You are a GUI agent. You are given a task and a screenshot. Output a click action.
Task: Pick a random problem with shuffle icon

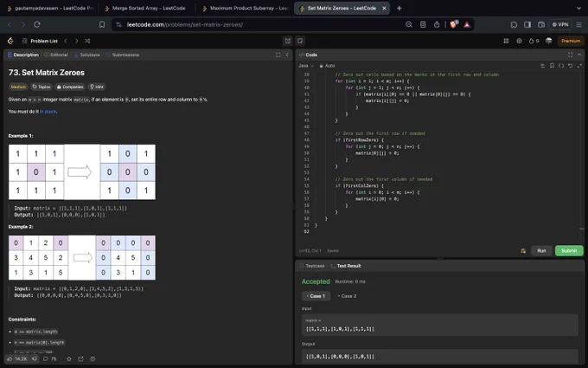point(87,41)
